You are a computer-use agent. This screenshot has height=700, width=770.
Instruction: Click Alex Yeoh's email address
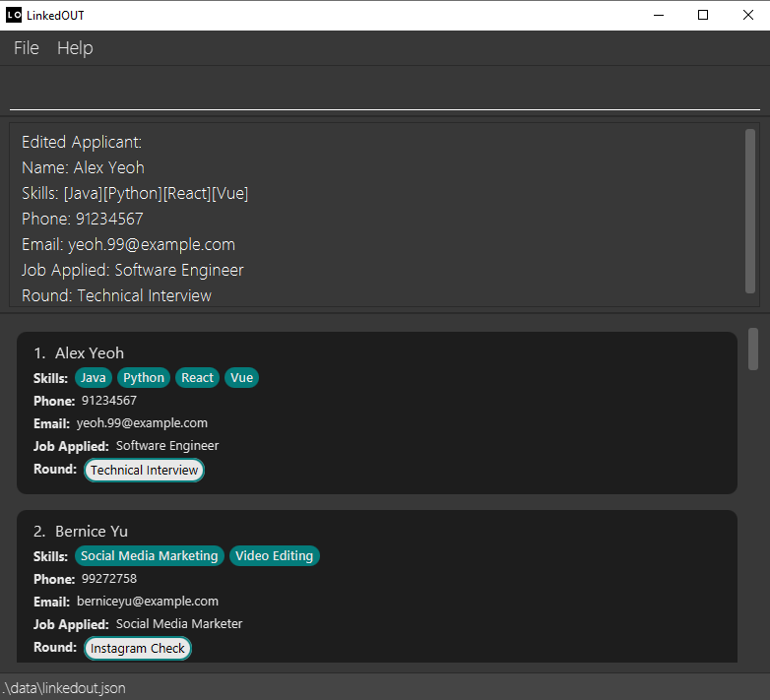click(142, 423)
